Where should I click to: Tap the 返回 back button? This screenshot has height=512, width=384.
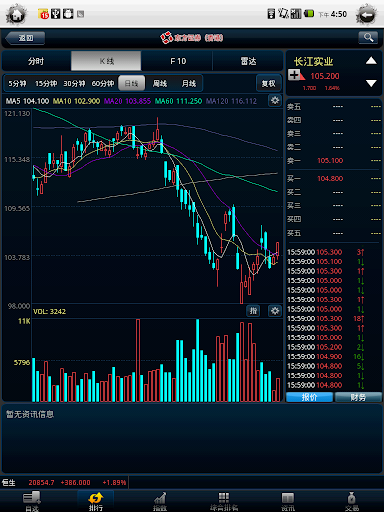(25, 38)
